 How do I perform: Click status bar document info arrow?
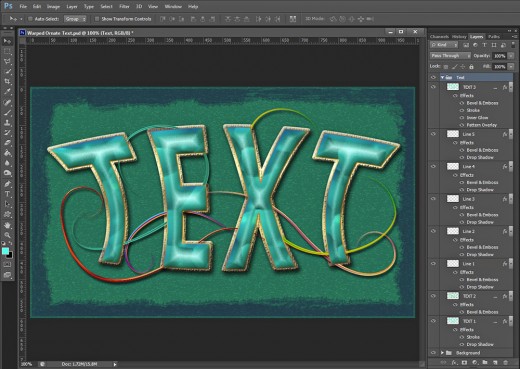tap(115, 364)
